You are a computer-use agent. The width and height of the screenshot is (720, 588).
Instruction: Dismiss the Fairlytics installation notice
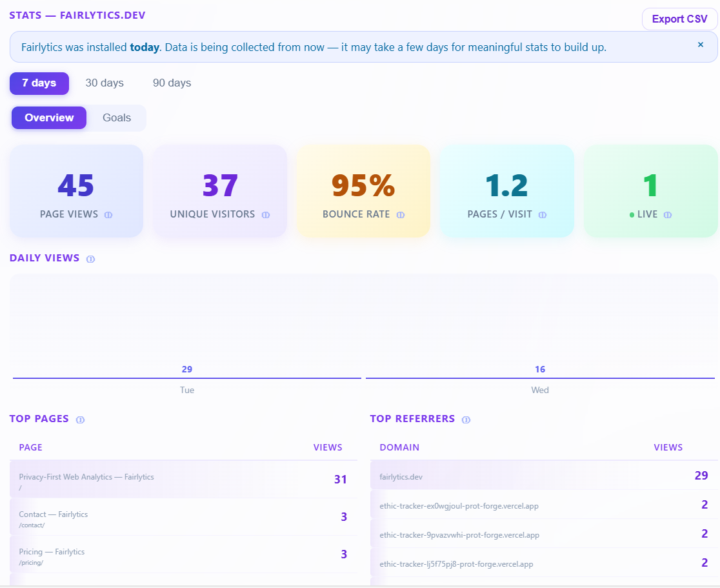point(700,45)
